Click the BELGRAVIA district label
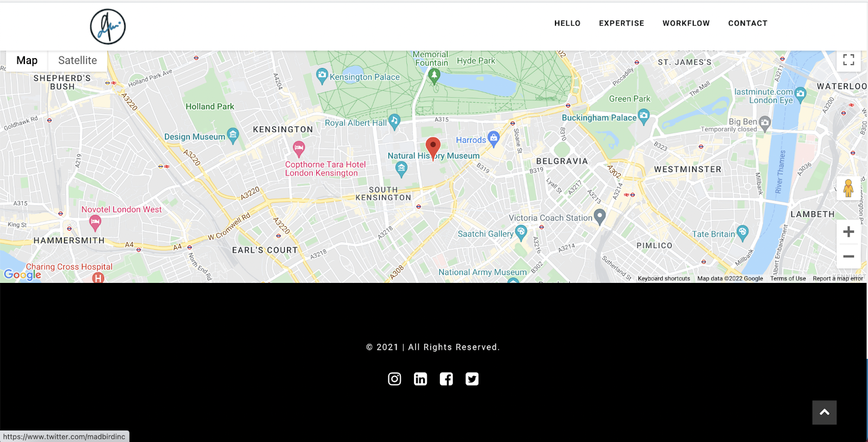 tap(562, 161)
